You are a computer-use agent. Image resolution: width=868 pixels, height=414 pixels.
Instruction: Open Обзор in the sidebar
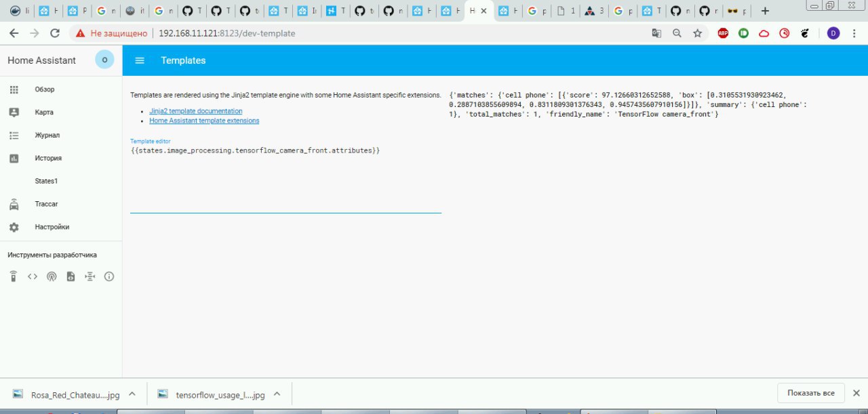61,89
